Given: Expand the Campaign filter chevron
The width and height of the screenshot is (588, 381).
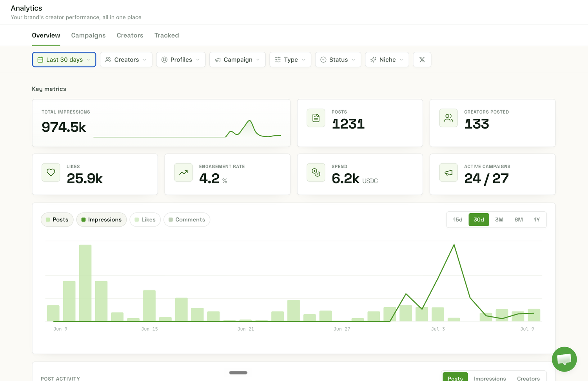Looking at the screenshot, I should click(x=258, y=60).
